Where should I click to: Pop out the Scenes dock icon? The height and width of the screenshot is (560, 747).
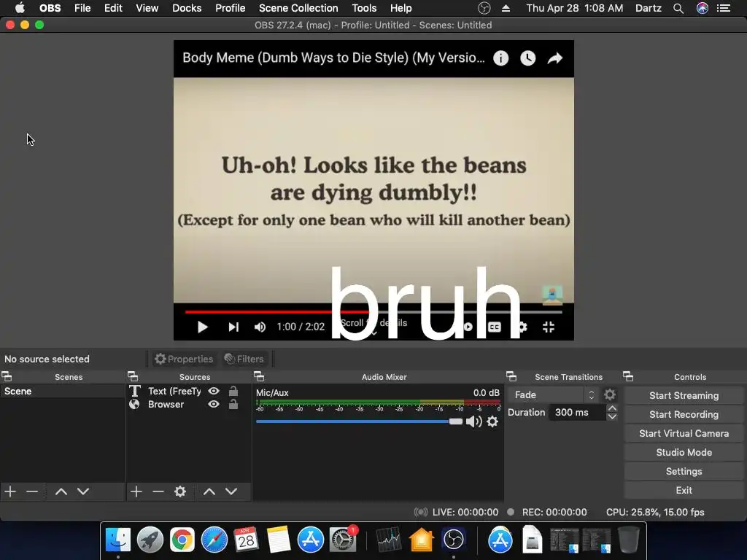(7, 377)
